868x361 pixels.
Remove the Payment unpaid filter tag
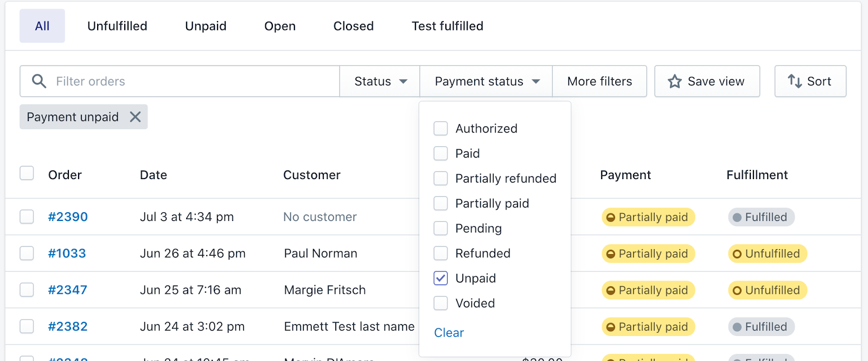[135, 117]
